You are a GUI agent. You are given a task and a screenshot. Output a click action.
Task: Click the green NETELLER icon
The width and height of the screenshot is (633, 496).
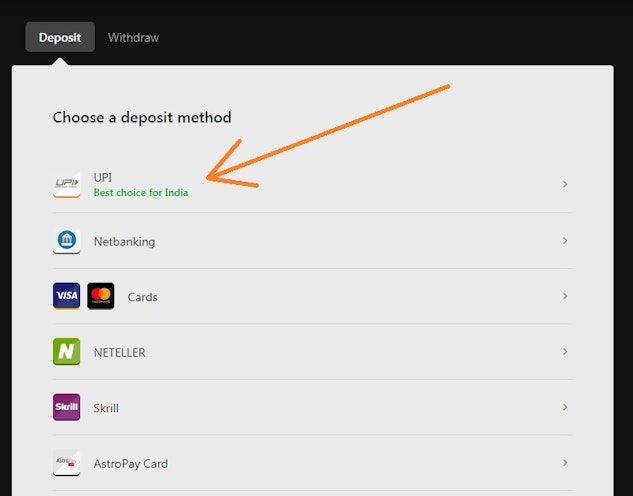pos(66,352)
